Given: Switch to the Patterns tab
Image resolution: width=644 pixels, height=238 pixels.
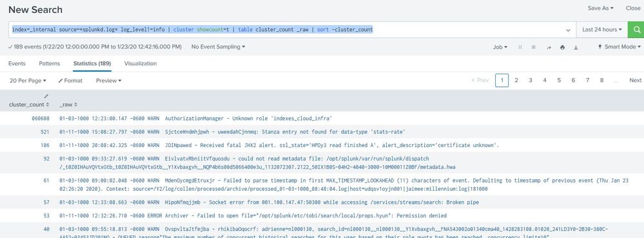Looking at the screenshot, I should (49, 64).
